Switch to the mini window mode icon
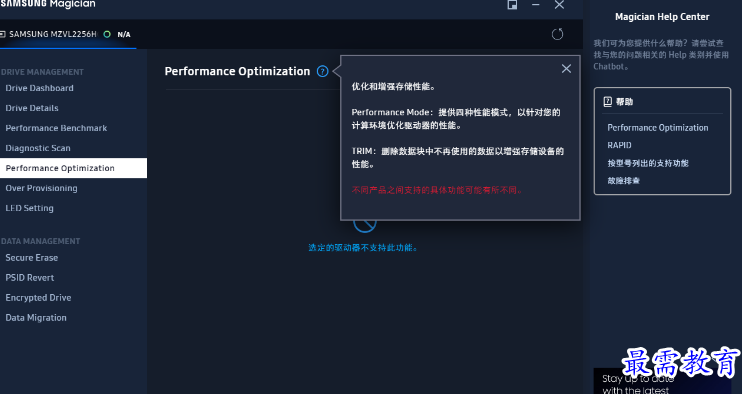This screenshot has width=746, height=394. 512,5
